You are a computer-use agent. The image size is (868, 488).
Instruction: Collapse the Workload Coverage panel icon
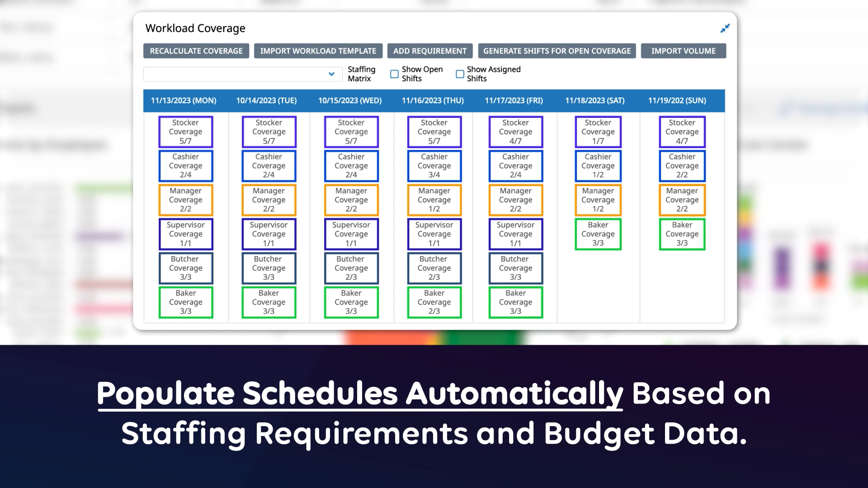pos(725,28)
